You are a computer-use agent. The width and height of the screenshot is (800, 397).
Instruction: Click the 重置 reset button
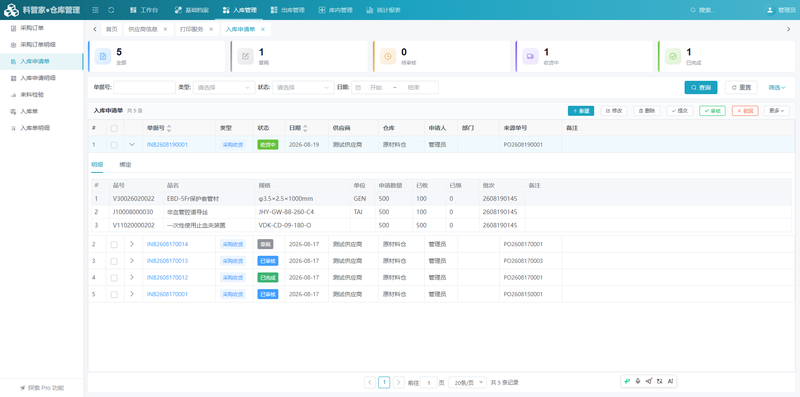741,88
